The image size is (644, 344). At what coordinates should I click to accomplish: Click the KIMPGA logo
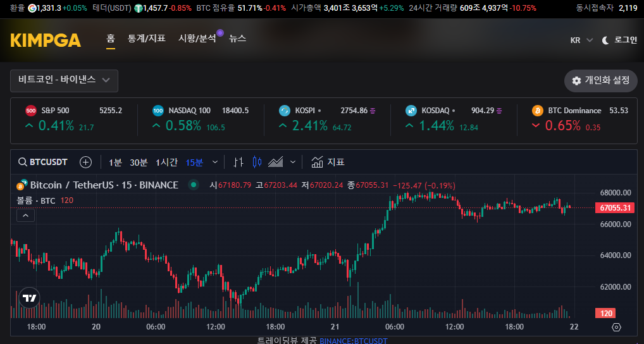pos(46,40)
